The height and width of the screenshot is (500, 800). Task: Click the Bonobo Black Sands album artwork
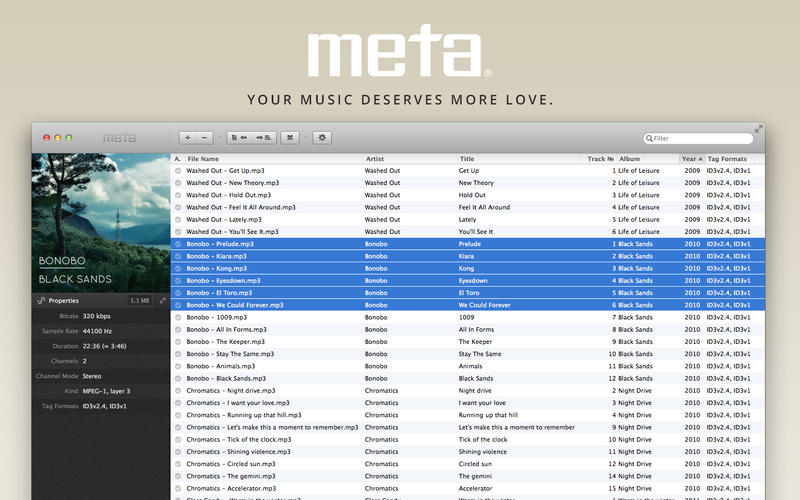(x=101, y=222)
